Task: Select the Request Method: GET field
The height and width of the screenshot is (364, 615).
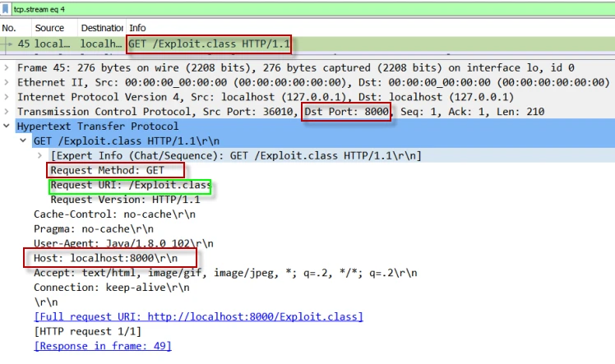Action: click(107, 171)
